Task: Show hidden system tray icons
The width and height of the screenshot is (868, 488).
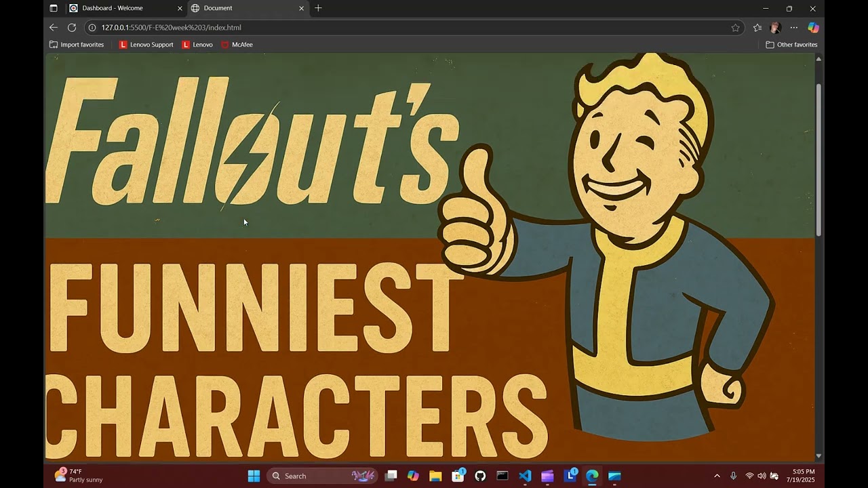Action: [x=717, y=476]
